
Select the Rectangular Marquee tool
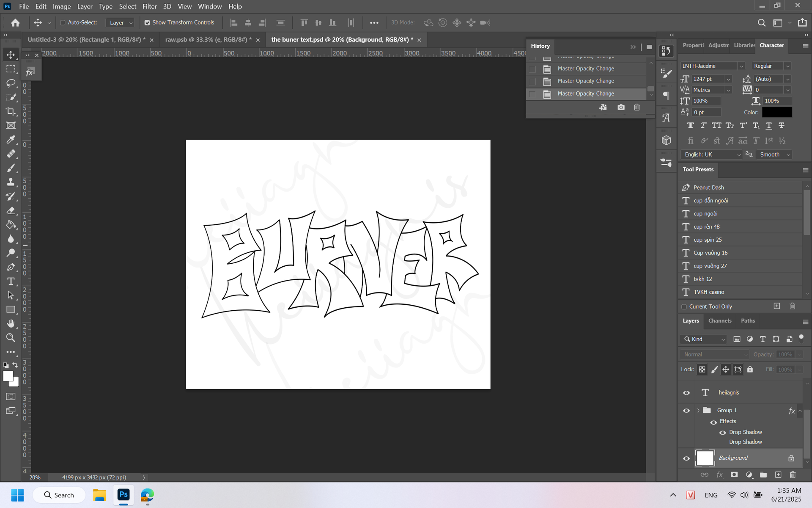(x=11, y=69)
